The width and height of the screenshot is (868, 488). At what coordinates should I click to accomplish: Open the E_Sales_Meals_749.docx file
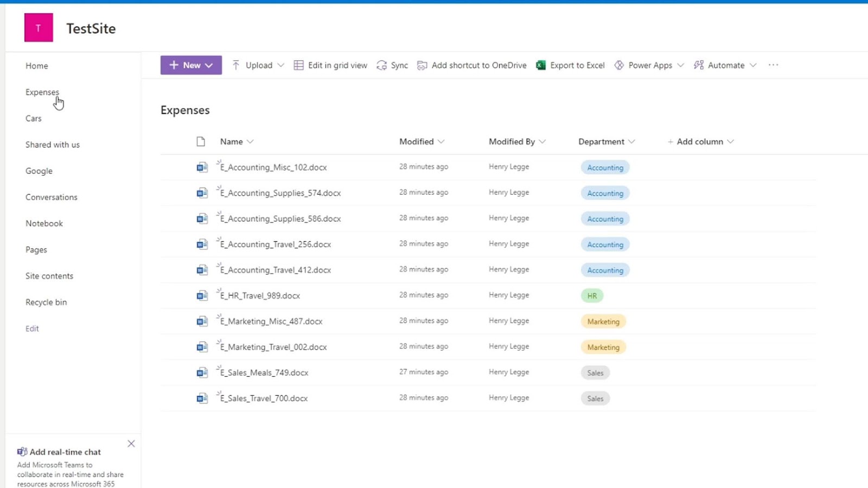pos(264,373)
